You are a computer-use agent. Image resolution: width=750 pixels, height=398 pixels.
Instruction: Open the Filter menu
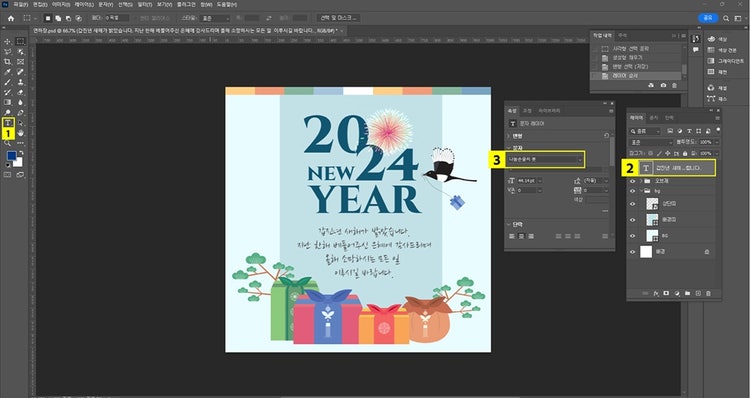click(x=144, y=4)
